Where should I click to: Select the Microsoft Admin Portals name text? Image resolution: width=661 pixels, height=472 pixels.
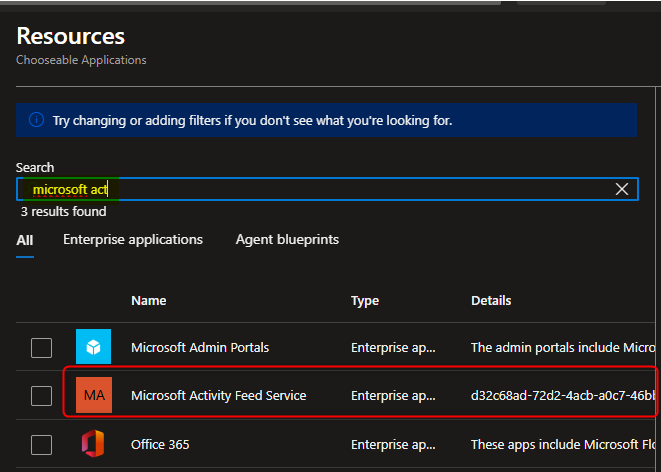point(200,347)
